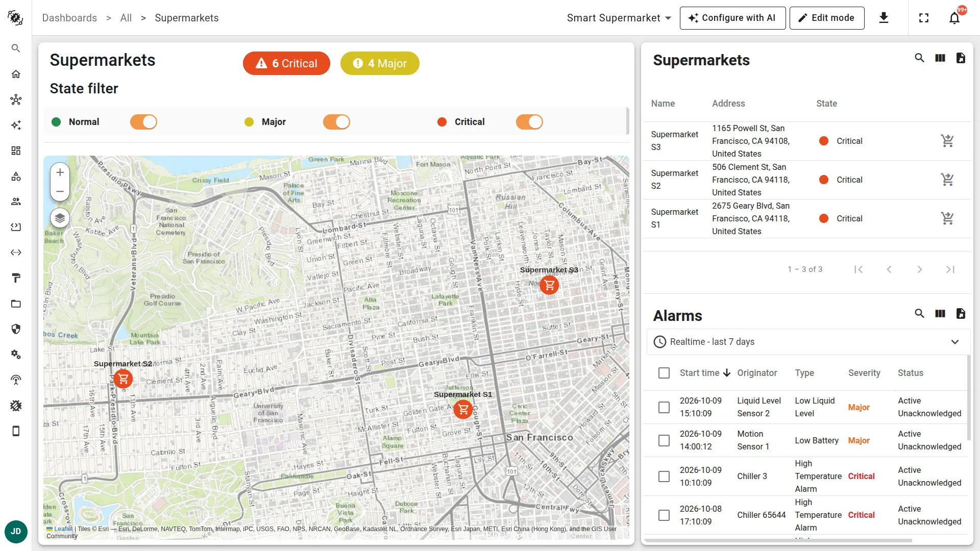Toggle the Major state filter switch
This screenshot has height=551, width=980.
(x=336, y=122)
